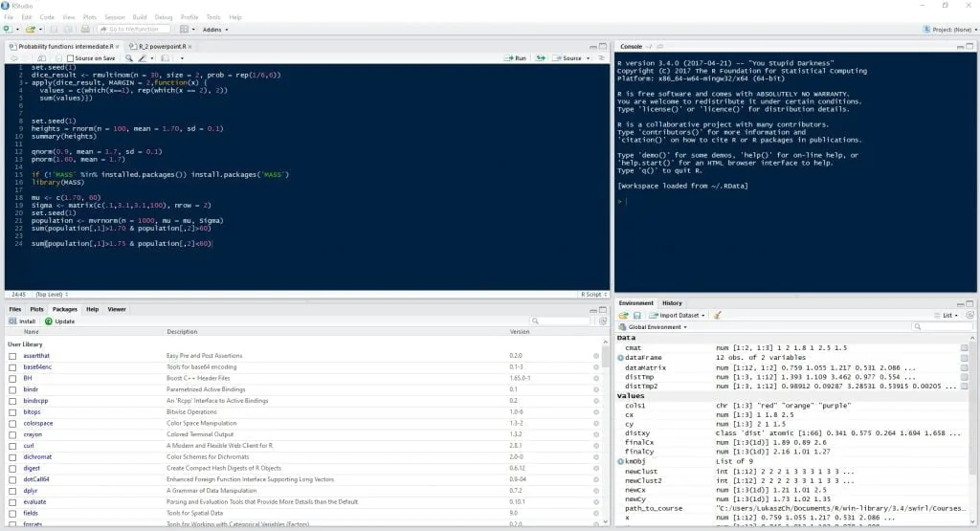Open the List view dropdown in Environment

[x=947, y=316]
